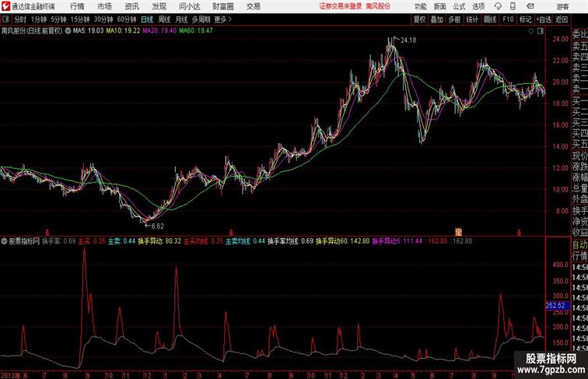This screenshot has width=588, height=379.
Task: Click the 24.18 high price label
Action: pos(408,40)
